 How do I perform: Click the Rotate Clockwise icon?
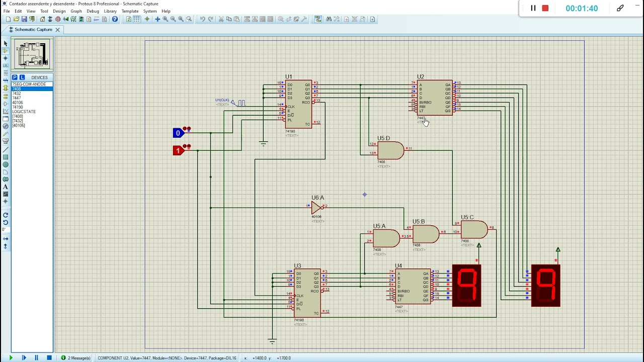(6, 215)
